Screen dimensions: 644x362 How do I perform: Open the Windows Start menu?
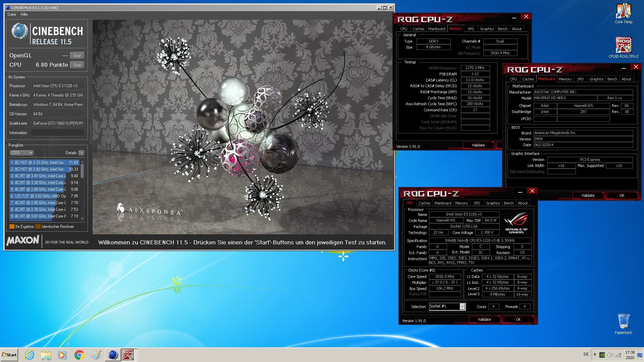9,355
